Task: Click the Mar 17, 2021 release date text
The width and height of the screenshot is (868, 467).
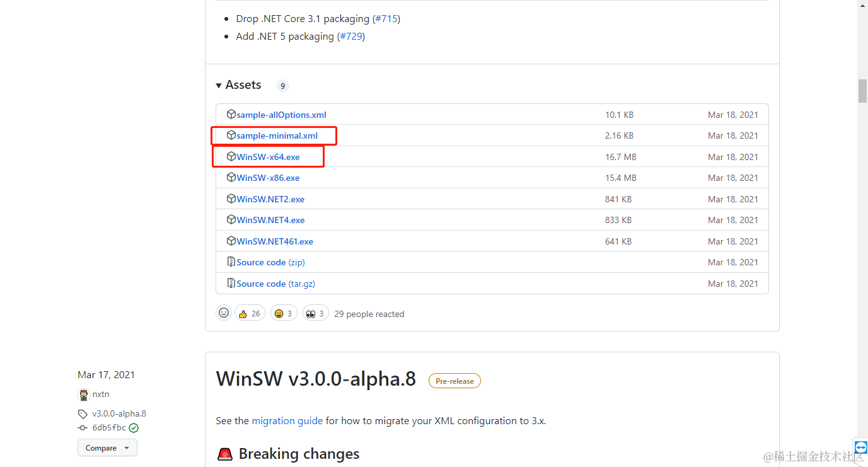Action: pos(106,374)
